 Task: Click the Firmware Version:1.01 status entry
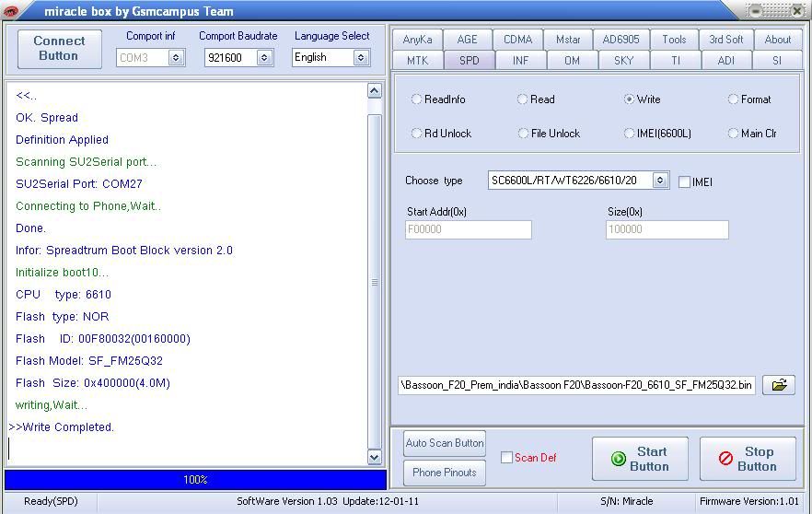[x=748, y=501]
